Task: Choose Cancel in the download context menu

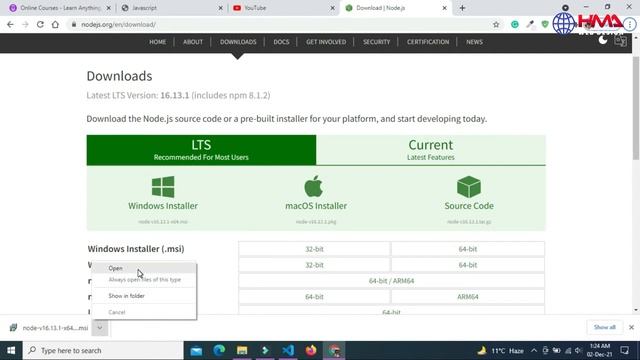Action: pos(144,312)
